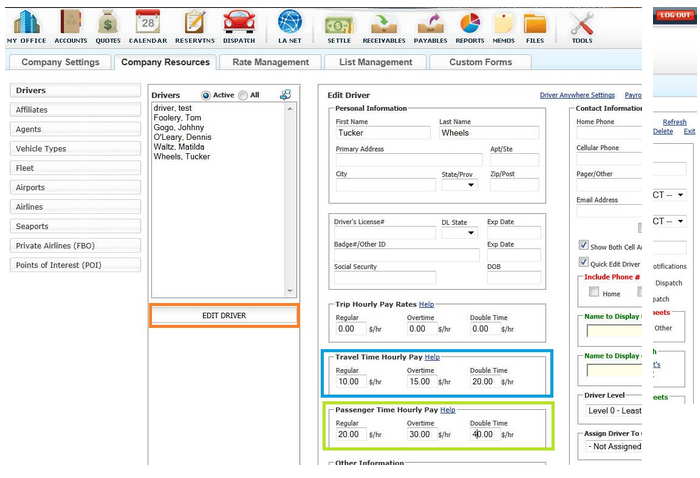Viewport: 700px width, 478px height.
Task: Select the All drivers radio button
Action: tap(243, 95)
